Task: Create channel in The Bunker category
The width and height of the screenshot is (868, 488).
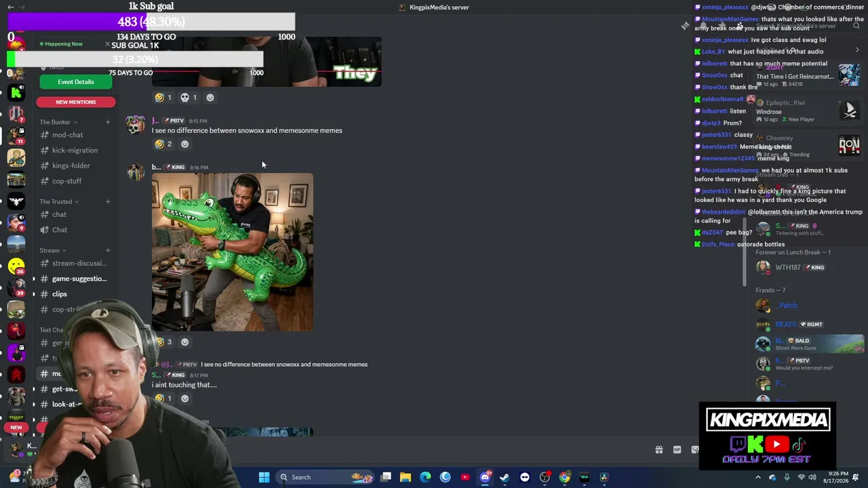Action: (108, 122)
